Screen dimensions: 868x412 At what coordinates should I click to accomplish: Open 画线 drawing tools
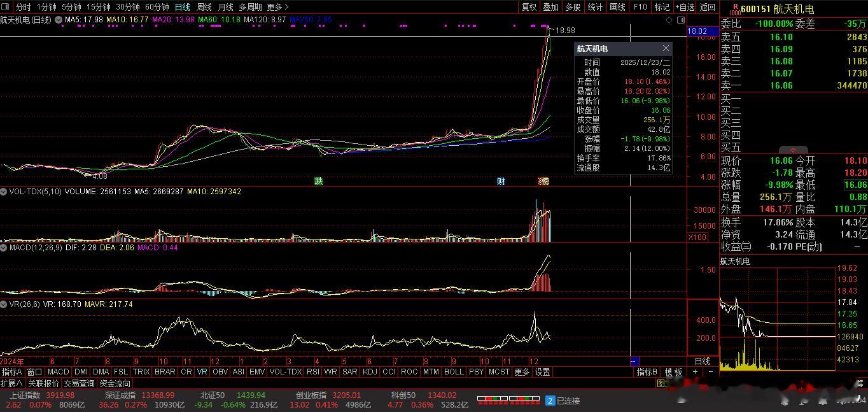coord(617,7)
